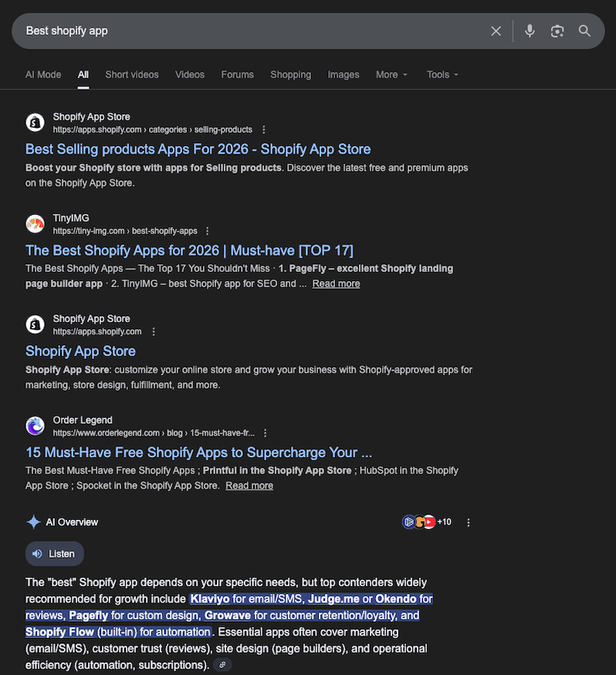This screenshot has height=675, width=616.
Task: Click the Order Legend site favicon
Action: 35,426
